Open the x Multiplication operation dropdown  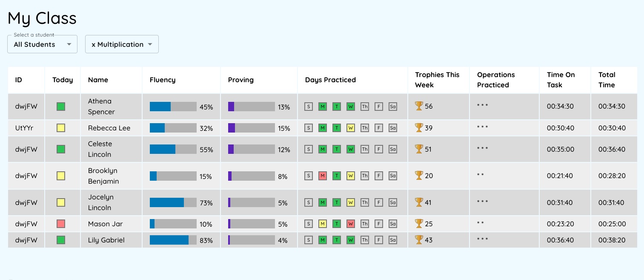click(122, 44)
